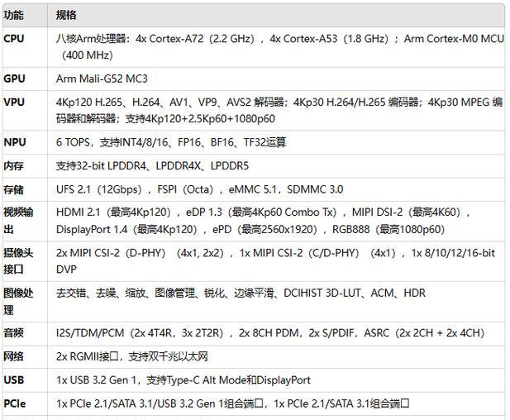Select the PCIe row label
This screenshot has width=510, height=420.
[x=15, y=403]
